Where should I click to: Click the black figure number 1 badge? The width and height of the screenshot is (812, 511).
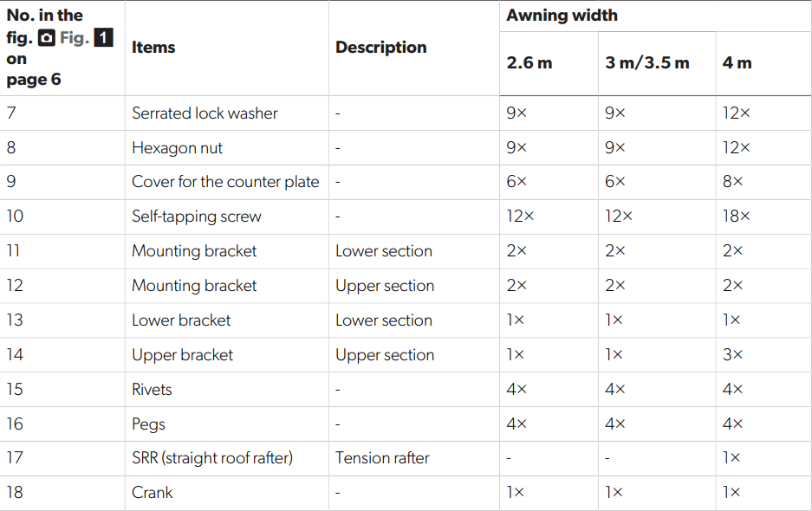point(104,38)
